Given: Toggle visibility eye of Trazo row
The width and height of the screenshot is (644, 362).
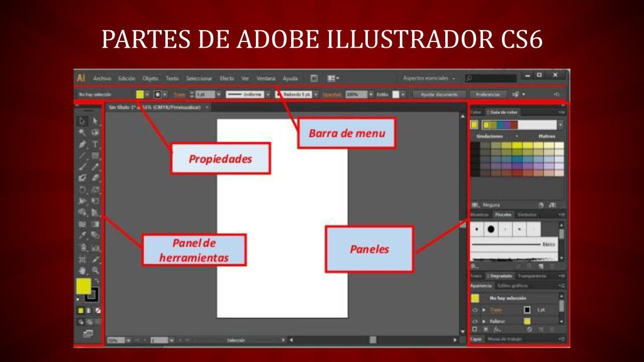Looking at the screenshot, I should pyautogui.click(x=475, y=310).
